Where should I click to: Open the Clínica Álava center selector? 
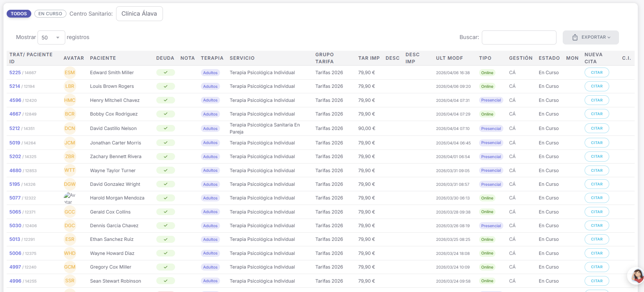pyautogui.click(x=139, y=14)
